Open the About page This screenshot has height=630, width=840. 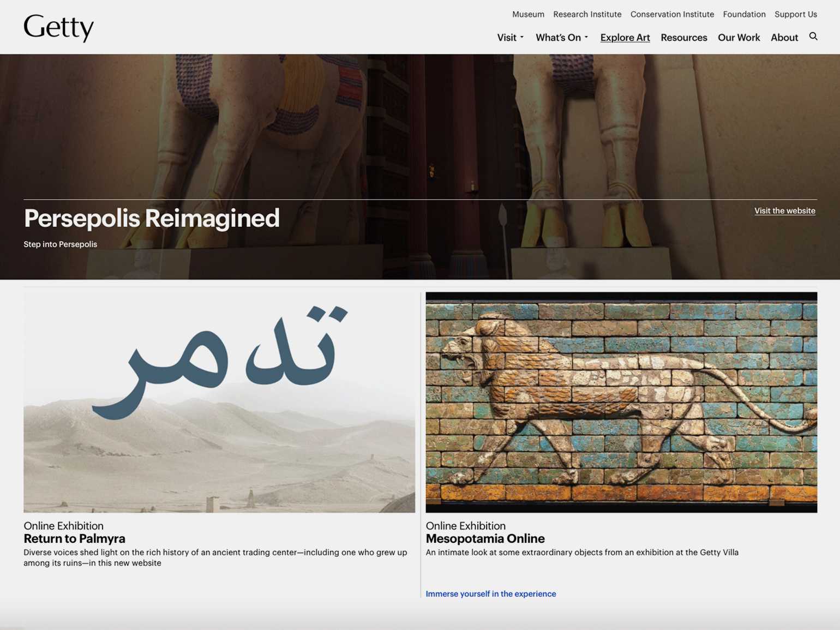(784, 38)
